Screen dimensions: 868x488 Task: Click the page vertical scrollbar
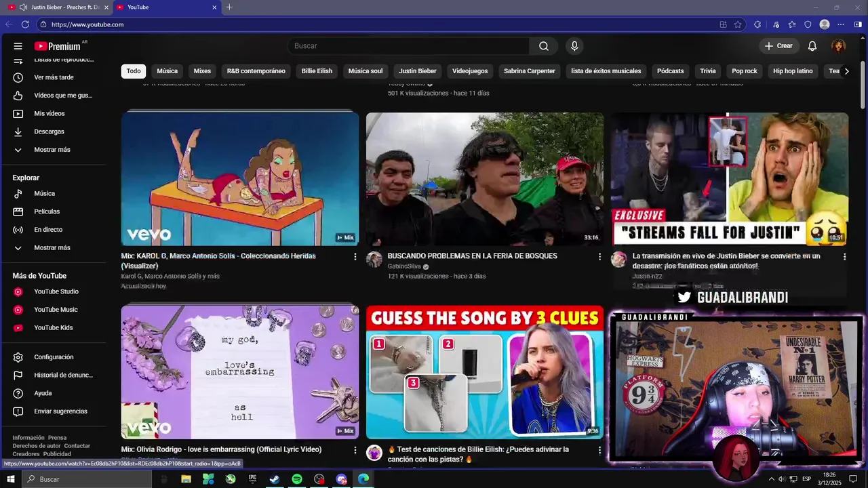point(863,85)
